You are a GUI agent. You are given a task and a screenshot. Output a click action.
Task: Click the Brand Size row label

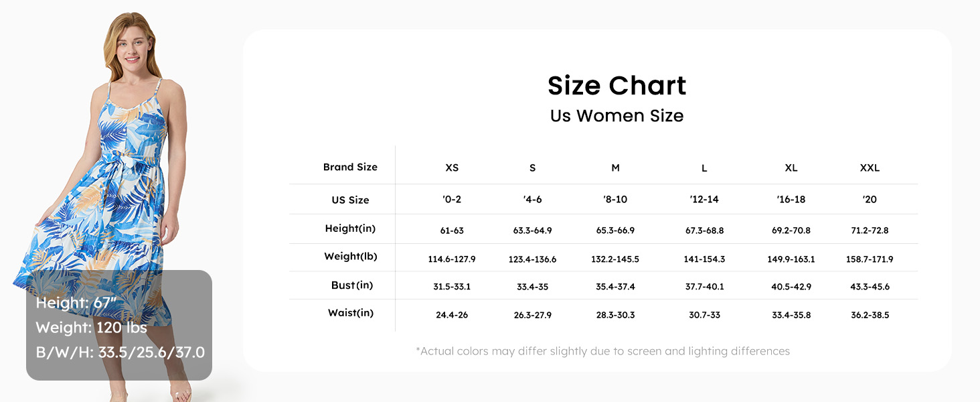350,167
